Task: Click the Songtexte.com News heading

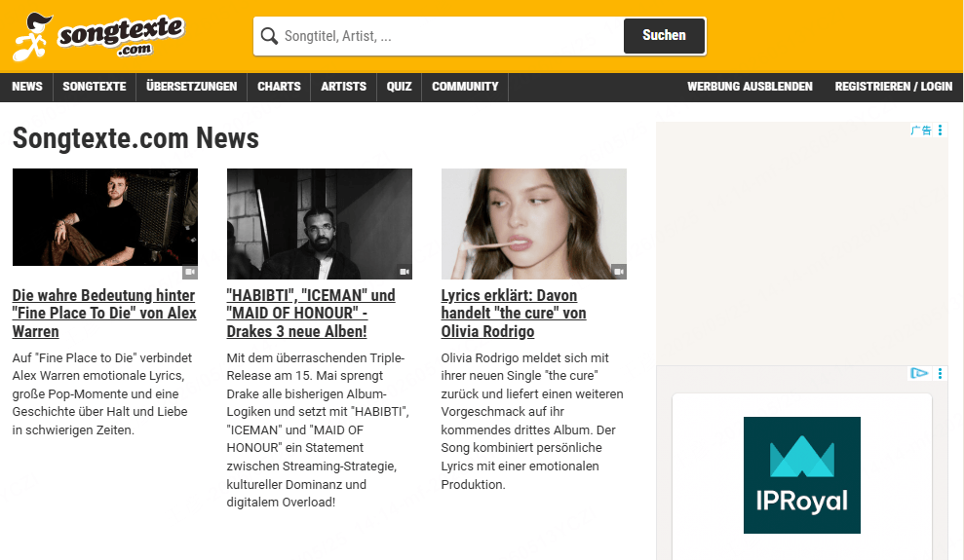Action: point(135,138)
